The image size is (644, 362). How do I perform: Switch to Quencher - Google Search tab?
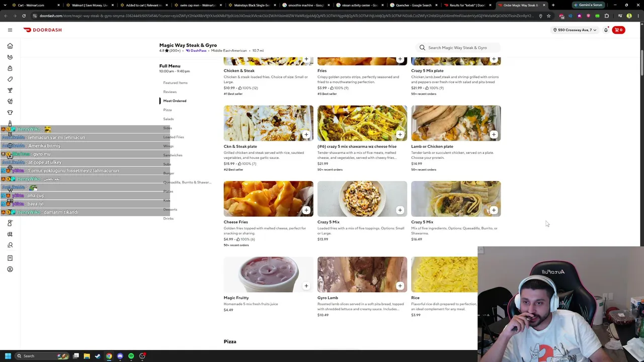pos(414,5)
